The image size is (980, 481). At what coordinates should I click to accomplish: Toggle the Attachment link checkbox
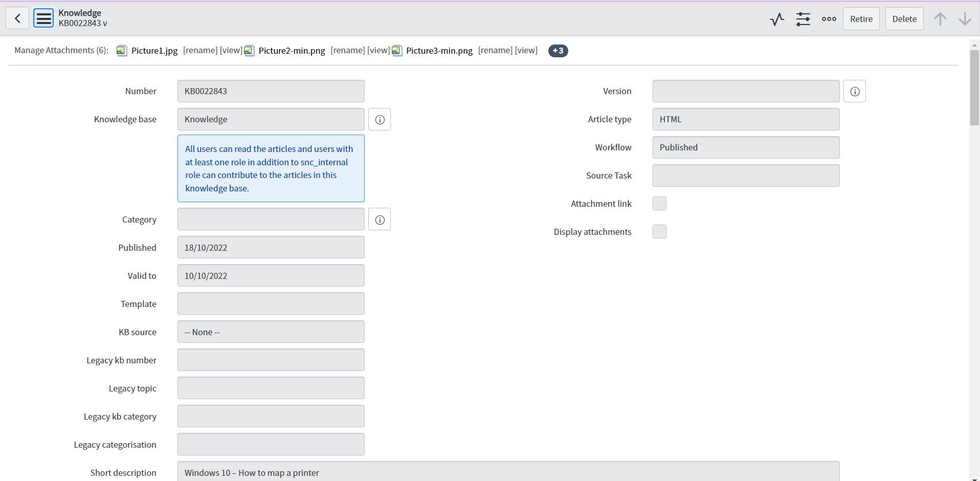659,204
